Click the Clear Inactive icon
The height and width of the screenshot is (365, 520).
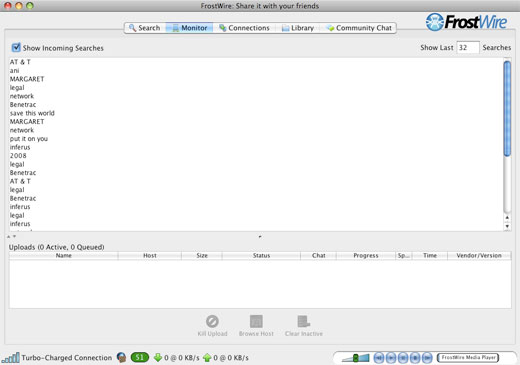coord(304,321)
